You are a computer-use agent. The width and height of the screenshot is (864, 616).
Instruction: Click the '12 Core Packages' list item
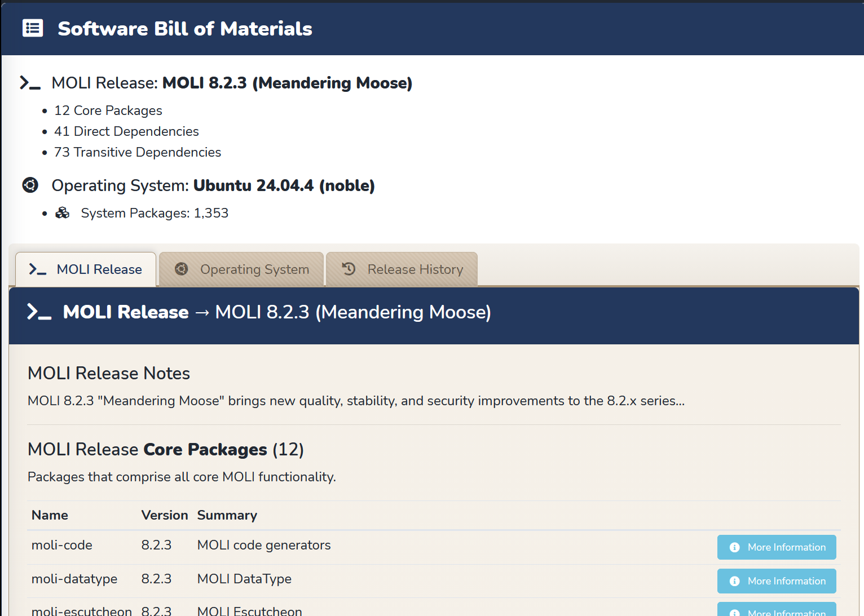point(108,110)
